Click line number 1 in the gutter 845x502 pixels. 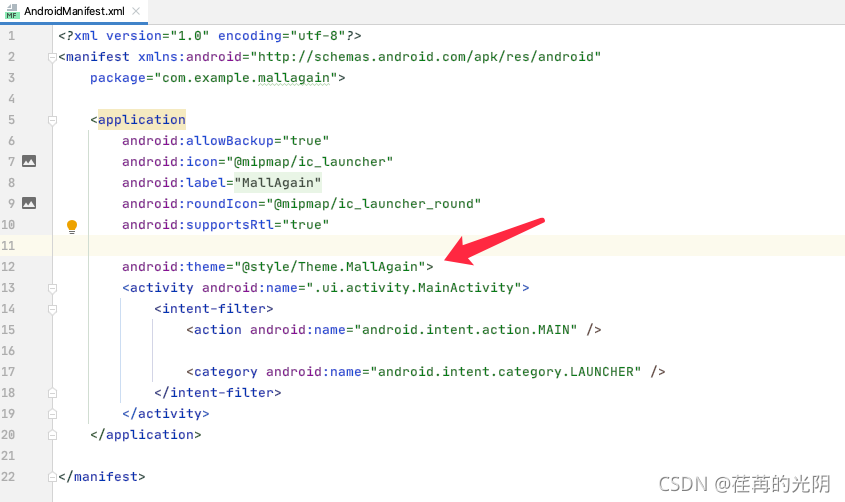point(11,36)
